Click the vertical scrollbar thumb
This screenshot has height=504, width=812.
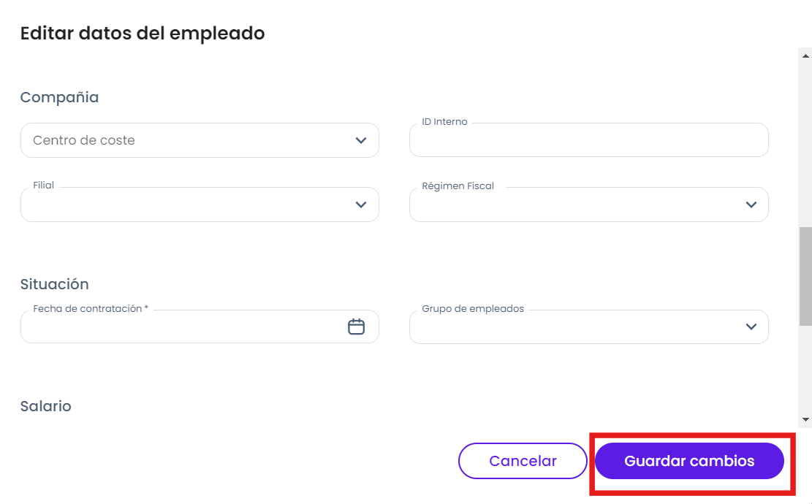pos(805,275)
